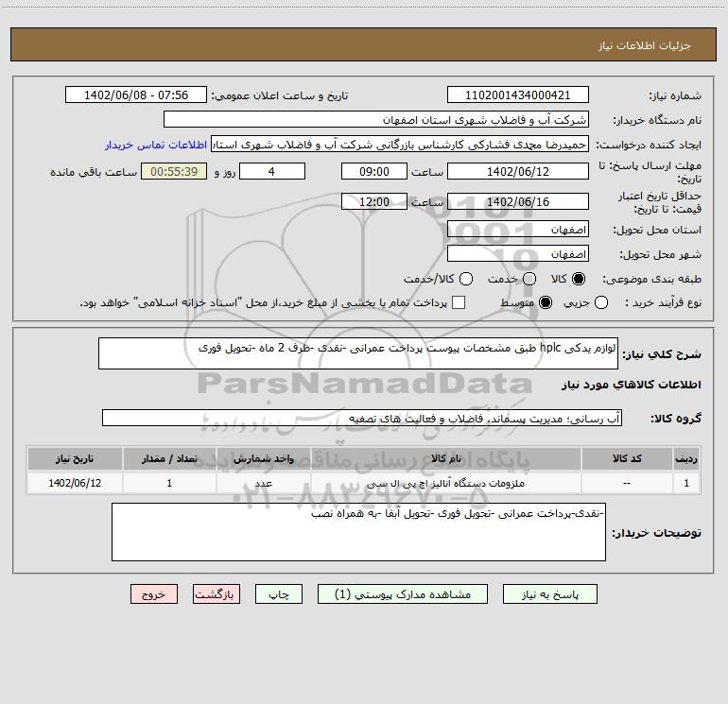Click the چاپ print button
Image resolution: width=728 pixels, height=704 pixels.
click(x=279, y=594)
